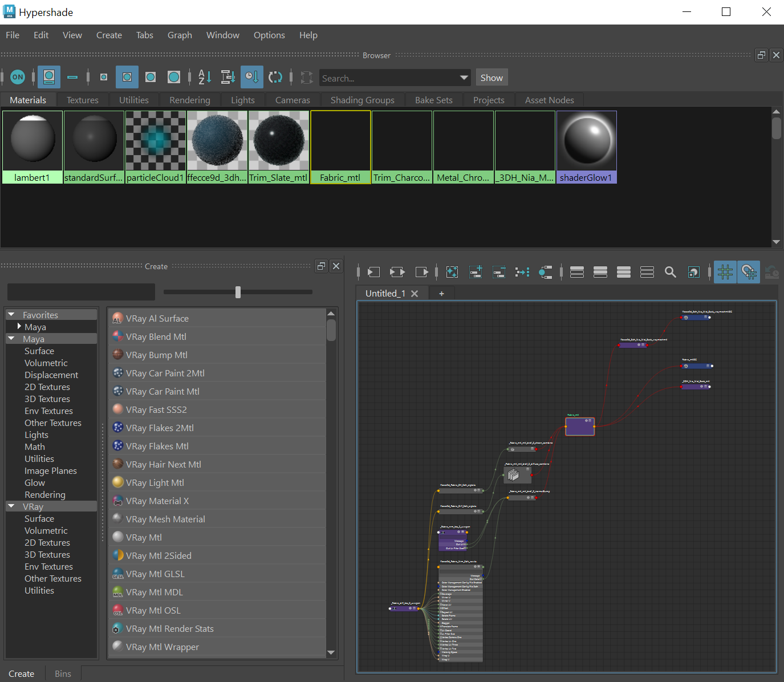Clear the graph icon
The height and width of the screenshot is (682, 784).
[x=452, y=272]
